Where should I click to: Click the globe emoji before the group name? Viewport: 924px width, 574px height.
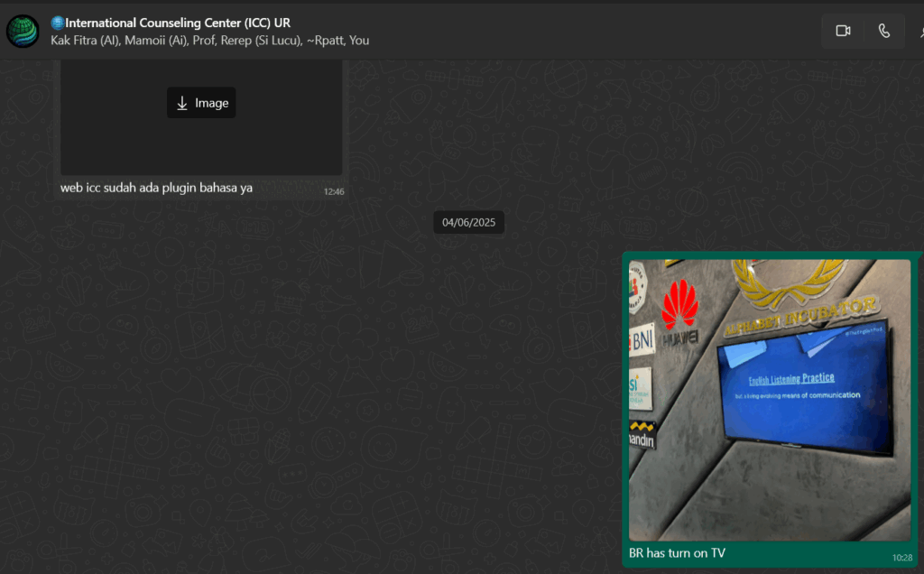(x=57, y=23)
